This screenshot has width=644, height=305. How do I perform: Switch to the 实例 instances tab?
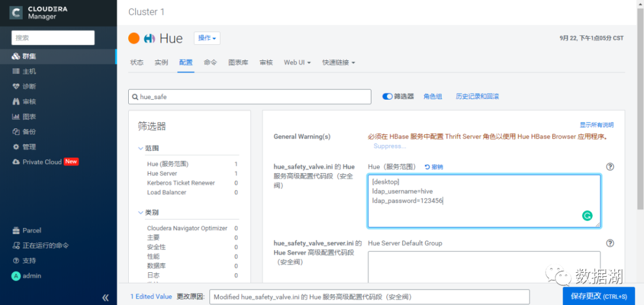[162, 63]
